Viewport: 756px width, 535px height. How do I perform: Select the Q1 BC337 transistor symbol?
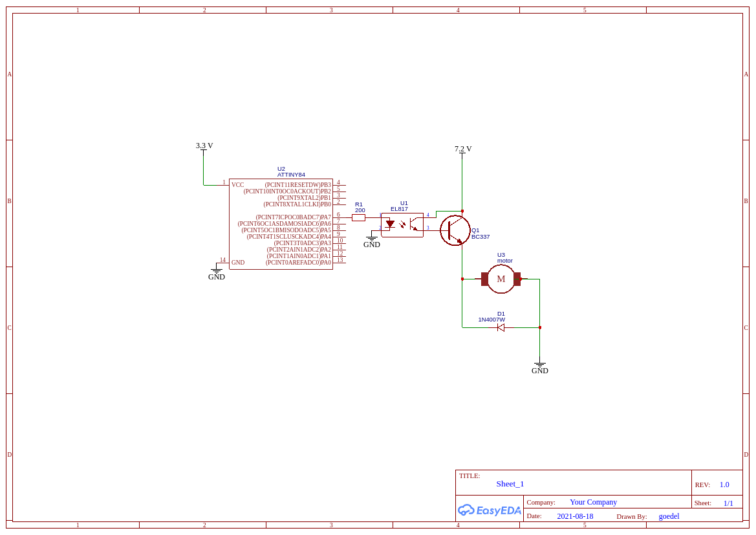pyautogui.click(x=455, y=230)
